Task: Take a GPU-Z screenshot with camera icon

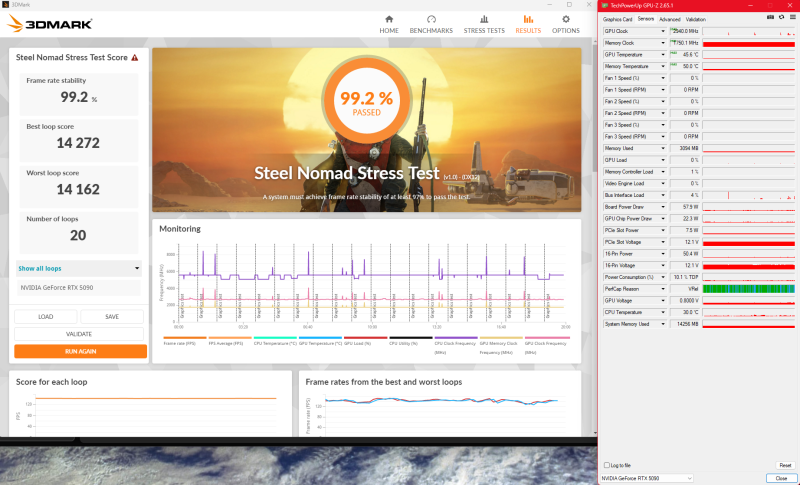Action: point(770,17)
